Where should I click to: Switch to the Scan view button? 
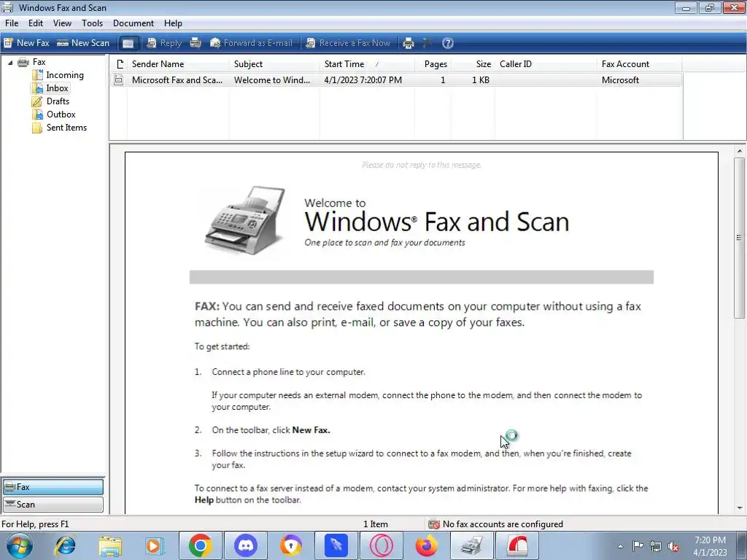(53, 505)
